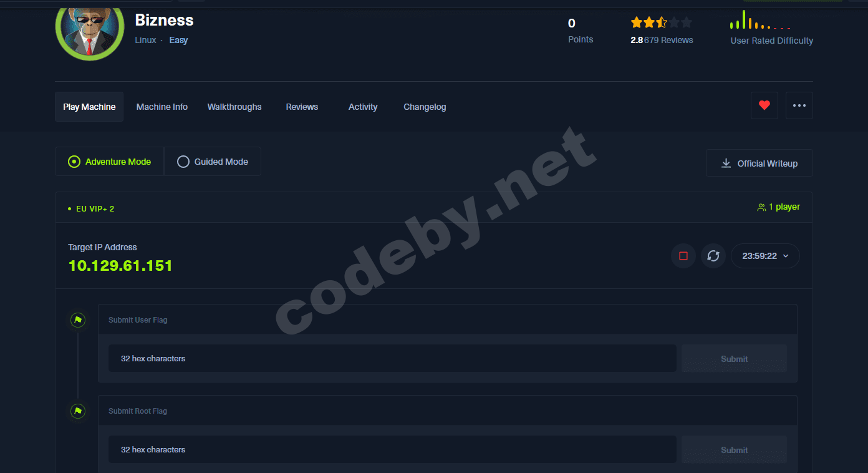Viewport: 868px width, 473px height.
Task: Click the 0 Points value
Action: coord(572,24)
